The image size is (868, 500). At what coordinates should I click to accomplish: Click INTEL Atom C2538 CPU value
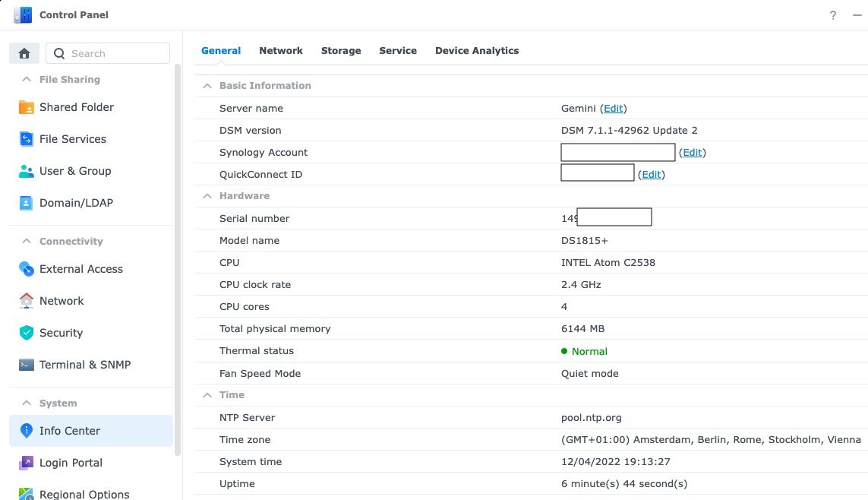click(608, 262)
